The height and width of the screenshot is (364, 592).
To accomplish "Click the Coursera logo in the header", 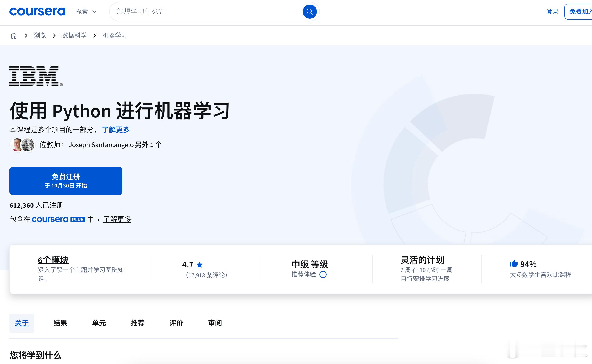I will [37, 11].
